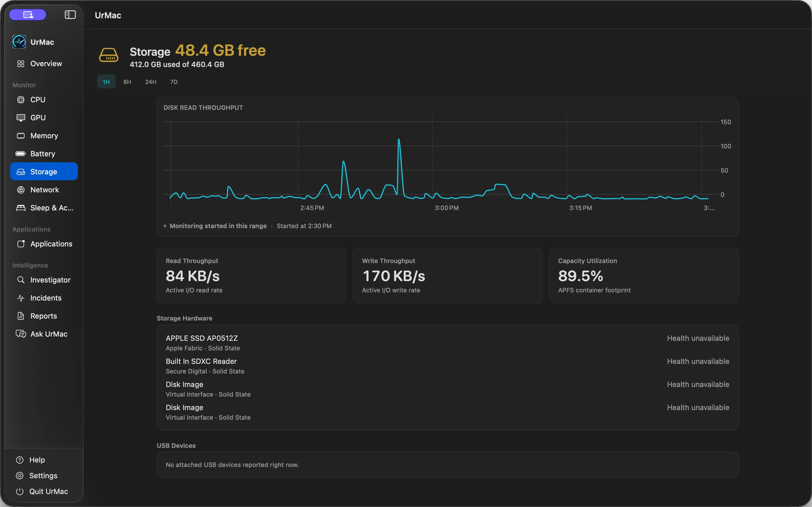Switch to the 24H time range
Viewport: 812px width, 507px height.
151,82
